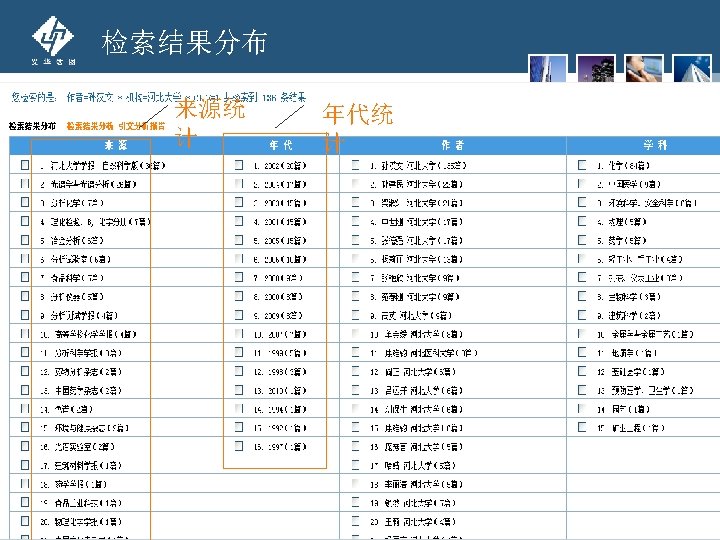Image resolution: width=720 pixels, height=540 pixels.
Task: Tick checkbox for entry 16 under 年代
Action: (239, 445)
